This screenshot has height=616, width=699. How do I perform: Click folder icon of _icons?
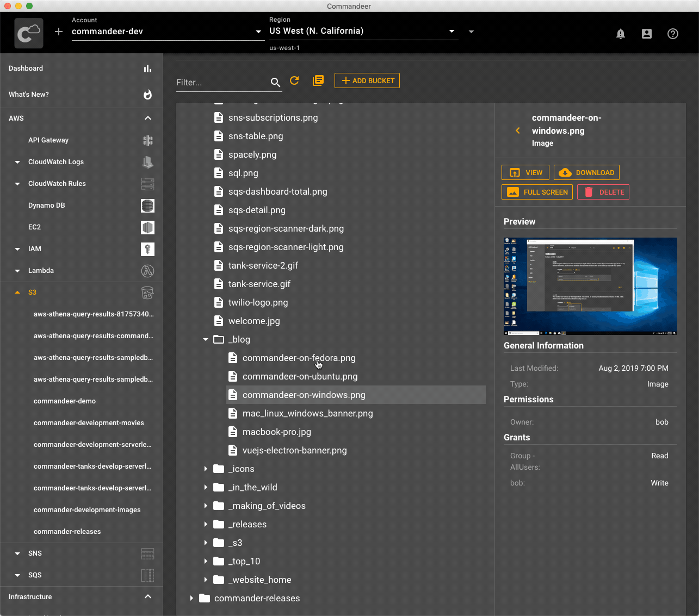(x=219, y=469)
